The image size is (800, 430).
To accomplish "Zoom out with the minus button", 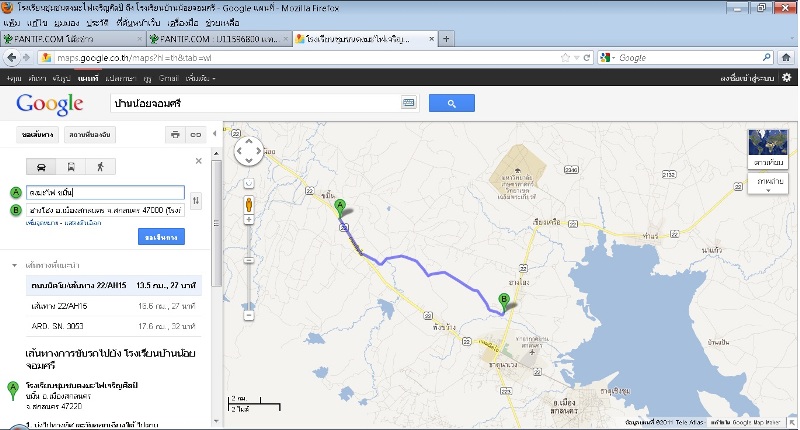I will point(249,316).
